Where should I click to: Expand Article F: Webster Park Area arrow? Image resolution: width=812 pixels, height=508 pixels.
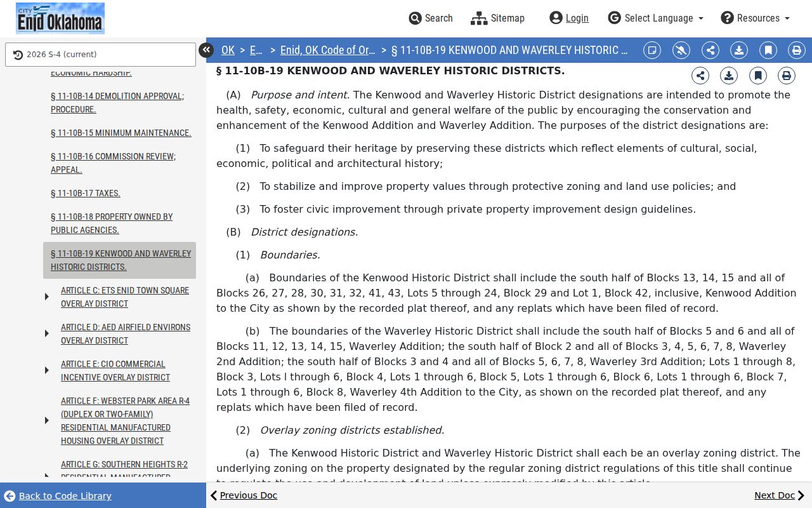(x=47, y=420)
